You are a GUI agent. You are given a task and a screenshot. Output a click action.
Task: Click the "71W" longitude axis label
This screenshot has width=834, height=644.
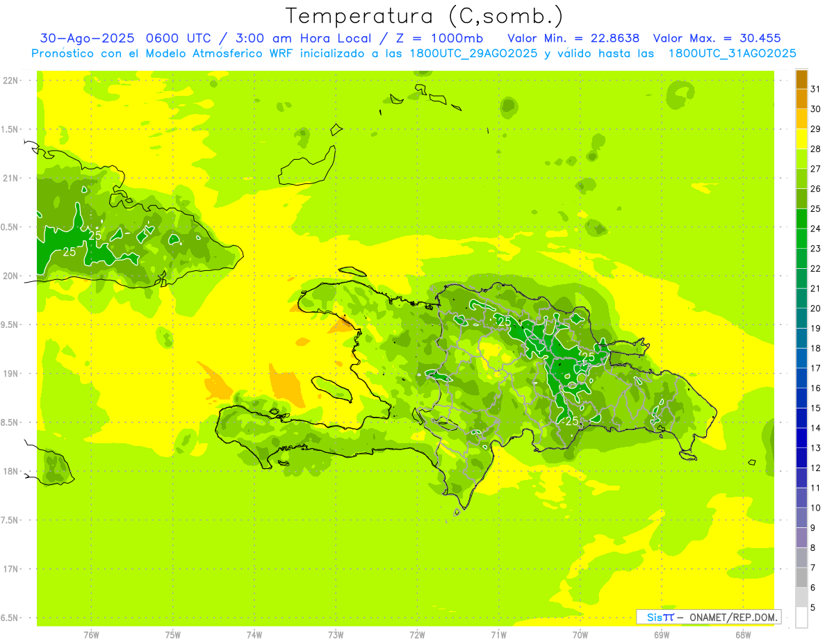coord(498,635)
